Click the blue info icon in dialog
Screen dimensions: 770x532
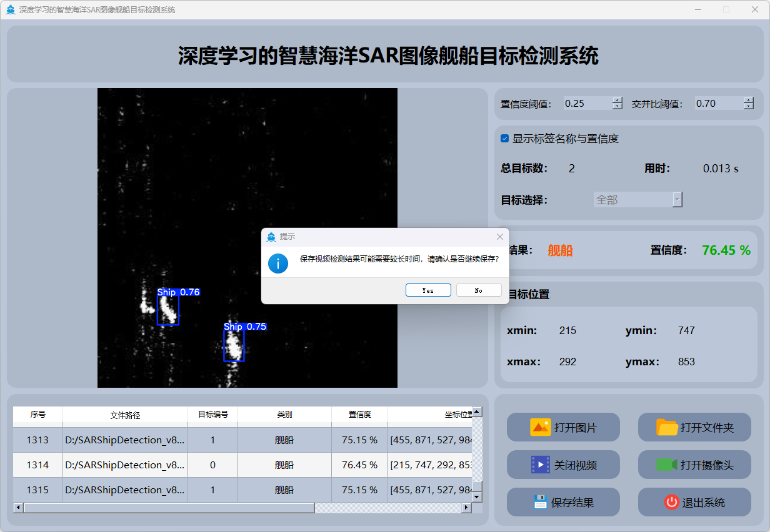pos(278,263)
